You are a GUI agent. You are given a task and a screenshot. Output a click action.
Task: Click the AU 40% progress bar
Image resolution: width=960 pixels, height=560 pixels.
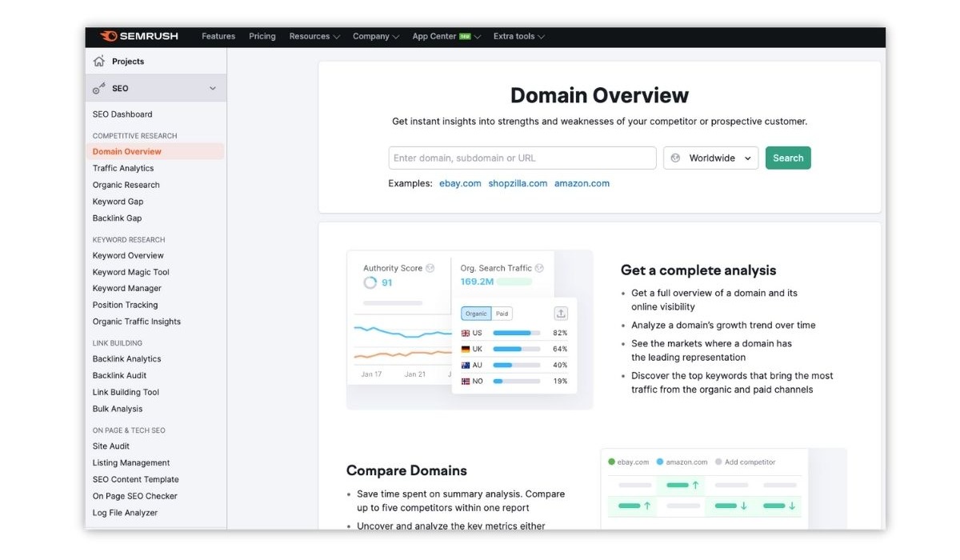[x=517, y=365]
